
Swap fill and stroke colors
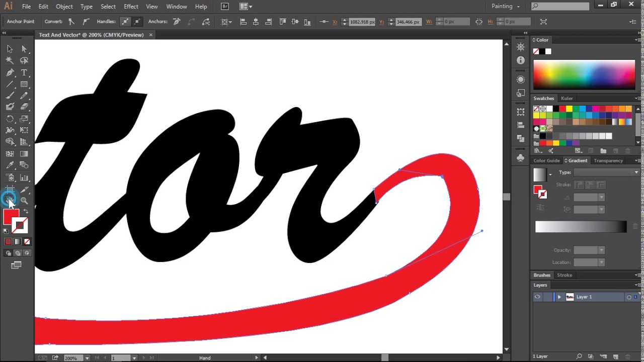tap(26, 211)
